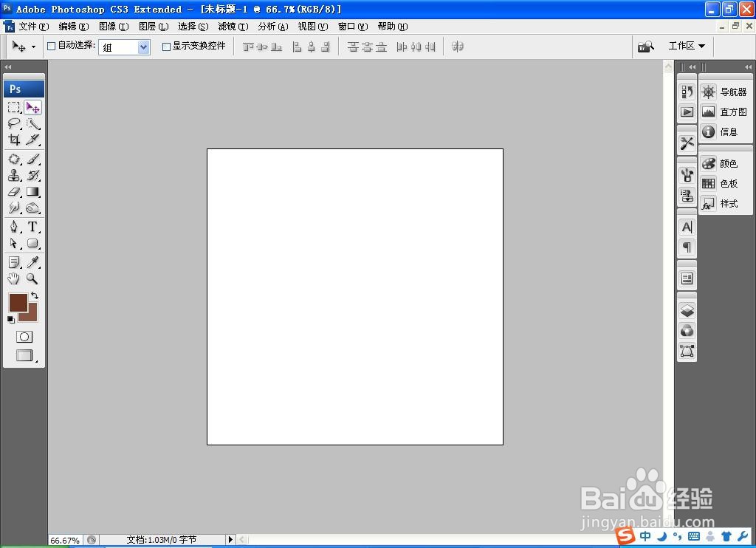Align top edges in options bar
Screen dimensions: 756x548
pyautogui.click(x=248, y=47)
